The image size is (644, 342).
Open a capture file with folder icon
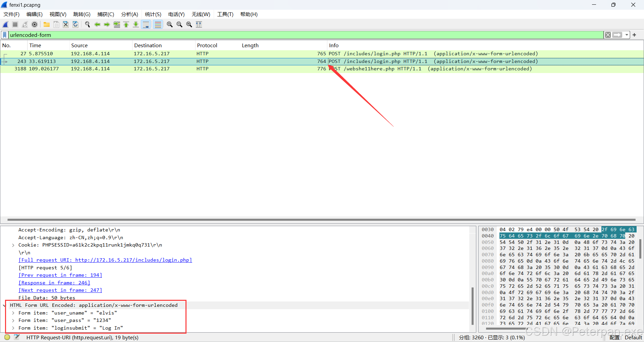pyautogui.click(x=47, y=24)
